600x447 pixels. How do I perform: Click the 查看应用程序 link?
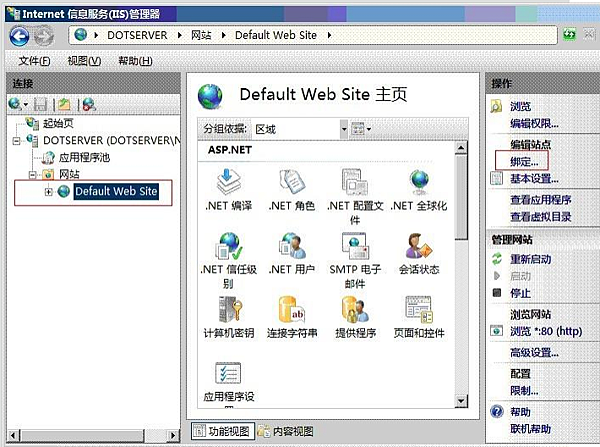(540, 199)
